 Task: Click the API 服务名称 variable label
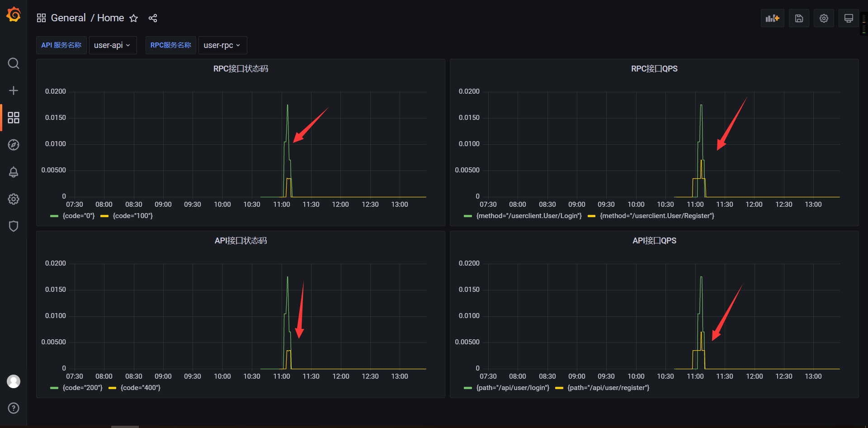61,45
